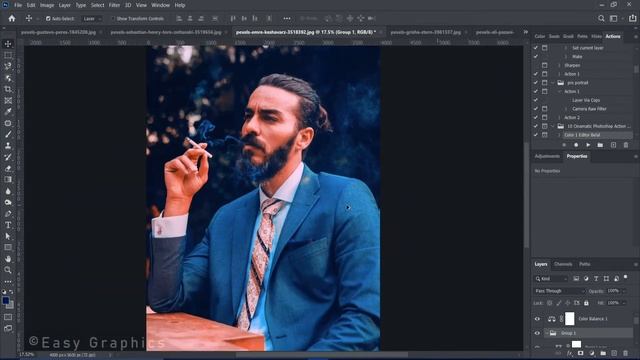Click the Share icon at top right
Viewport: 640px width, 360px height.
pos(632,18)
